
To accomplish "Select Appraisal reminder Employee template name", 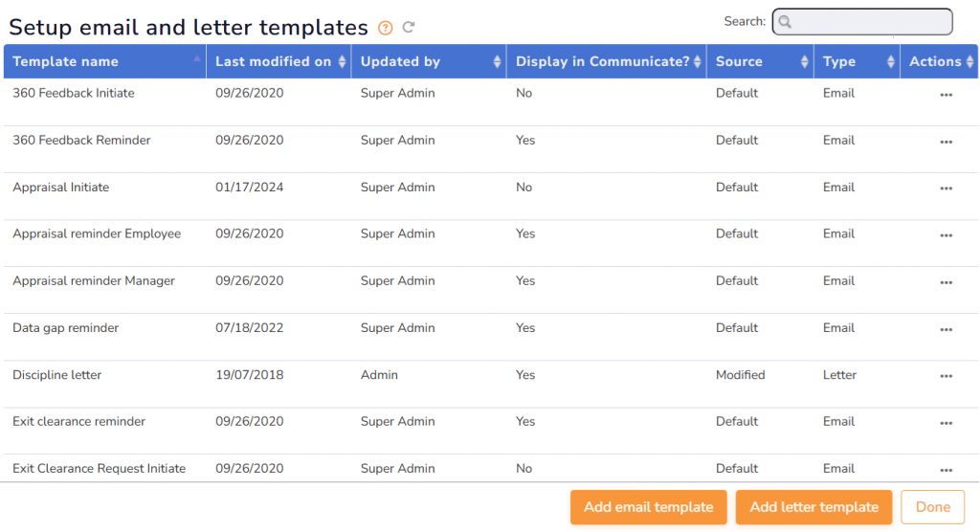I will click(97, 233).
